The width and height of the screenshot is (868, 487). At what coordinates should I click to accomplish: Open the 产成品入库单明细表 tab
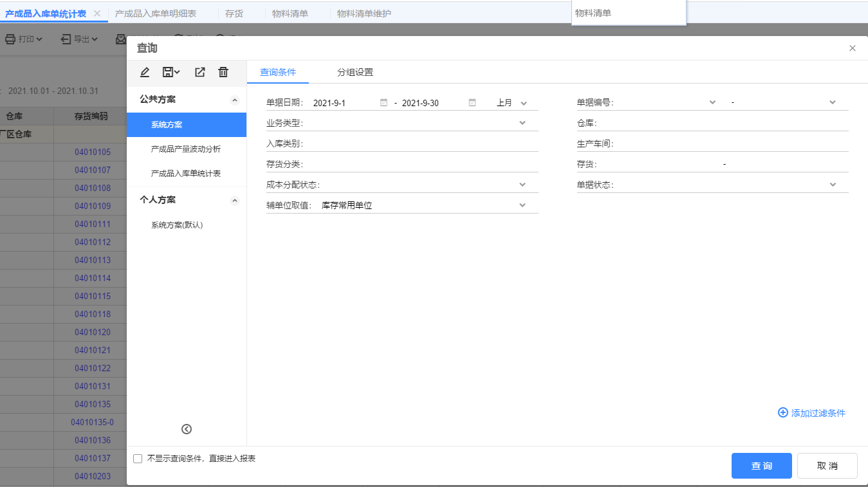point(156,14)
